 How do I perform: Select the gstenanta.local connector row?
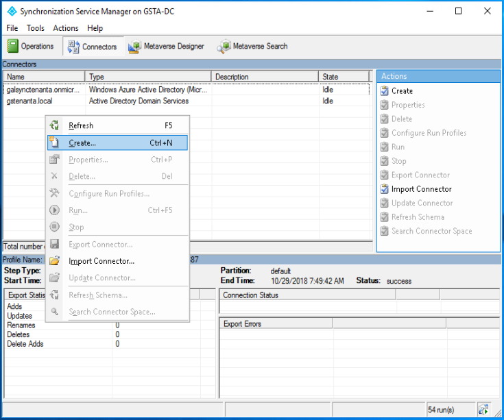(x=29, y=101)
